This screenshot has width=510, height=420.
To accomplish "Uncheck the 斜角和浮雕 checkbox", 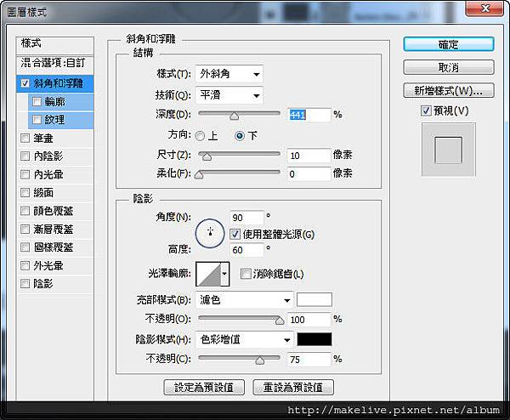I will point(25,83).
